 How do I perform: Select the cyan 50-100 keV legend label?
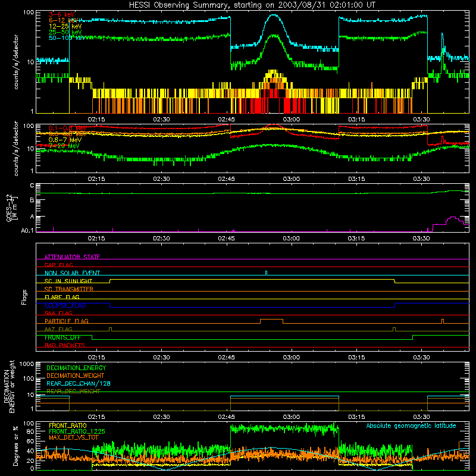coord(67,37)
